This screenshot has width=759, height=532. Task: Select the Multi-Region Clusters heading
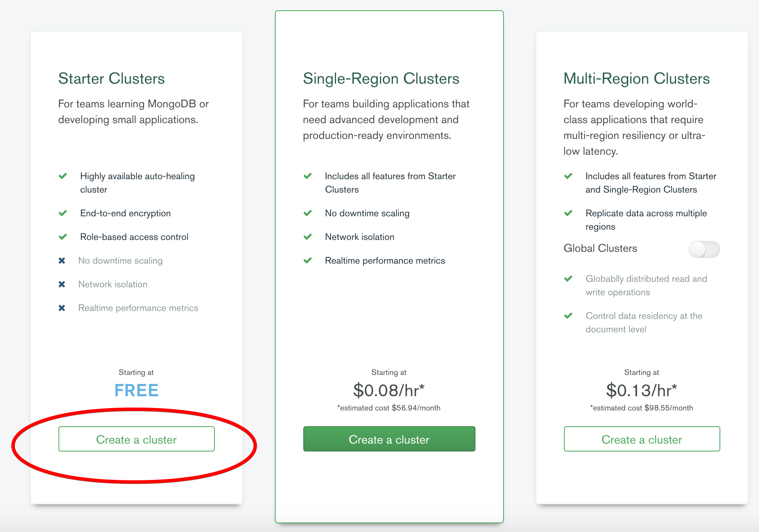pos(637,79)
